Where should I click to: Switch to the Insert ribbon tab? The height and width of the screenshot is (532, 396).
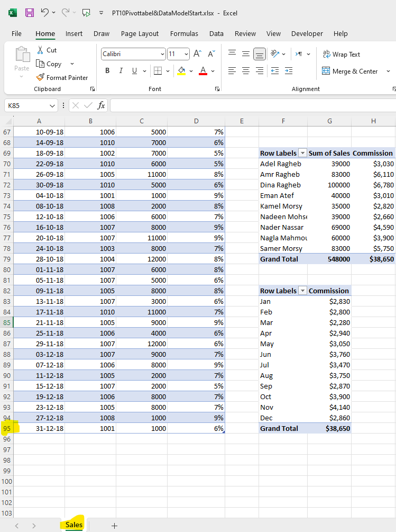click(x=74, y=33)
